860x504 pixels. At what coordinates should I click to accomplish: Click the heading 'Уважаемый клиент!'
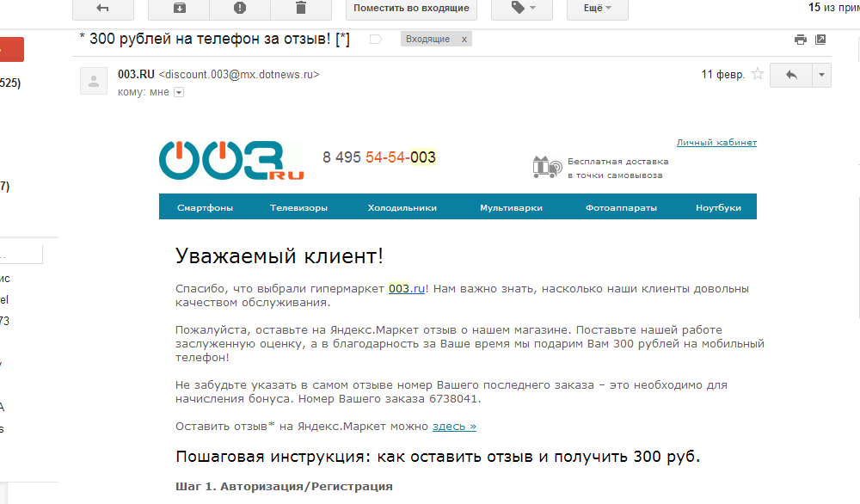(x=279, y=255)
